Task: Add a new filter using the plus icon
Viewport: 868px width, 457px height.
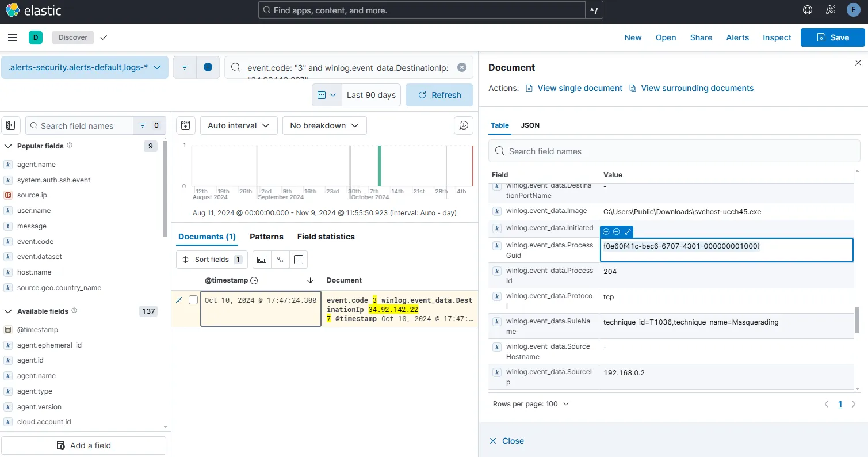Action: pos(208,67)
